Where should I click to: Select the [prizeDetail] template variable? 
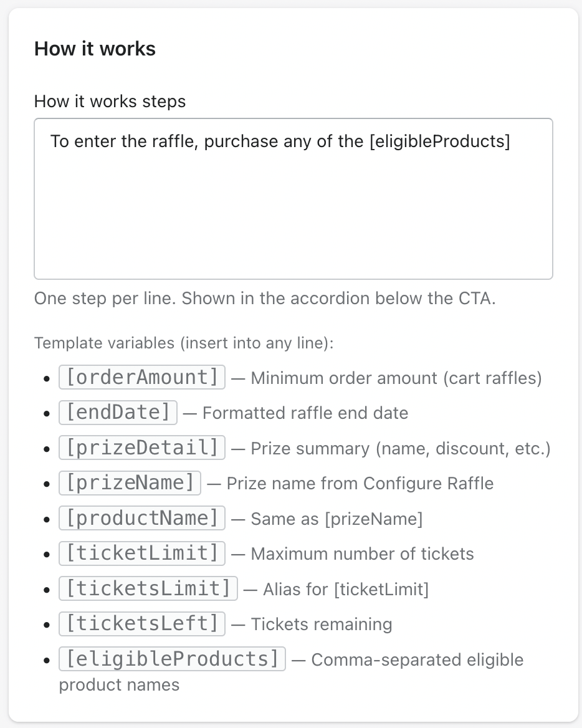click(142, 448)
